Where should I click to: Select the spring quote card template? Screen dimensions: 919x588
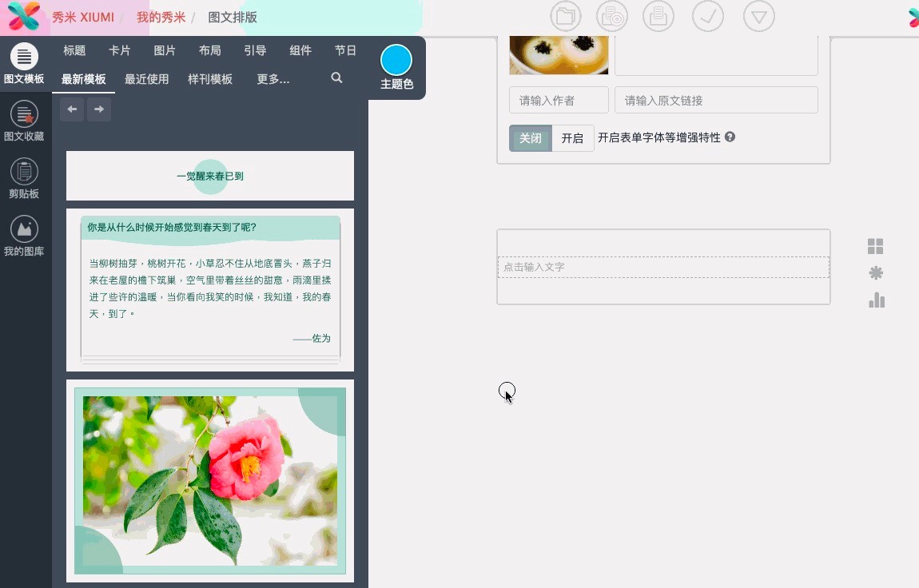point(210,290)
